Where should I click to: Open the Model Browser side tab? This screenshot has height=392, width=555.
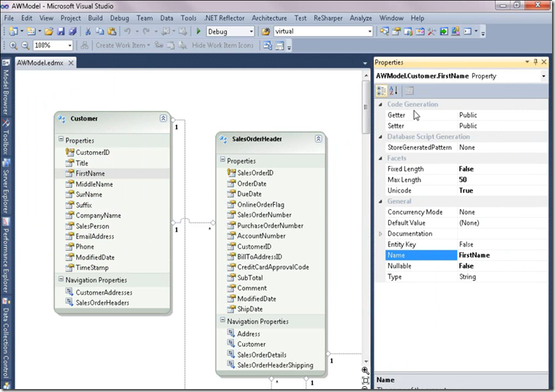pos(6,87)
